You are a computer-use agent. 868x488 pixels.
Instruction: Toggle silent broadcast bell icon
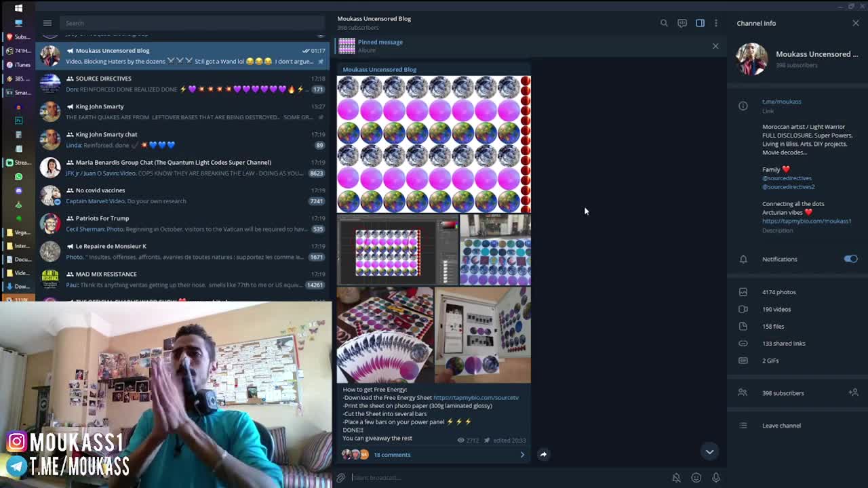point(676,478)
